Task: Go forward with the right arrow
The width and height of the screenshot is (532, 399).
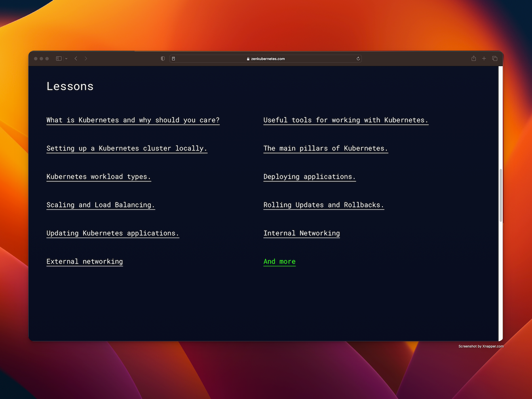Action: (x=86, y=59)
